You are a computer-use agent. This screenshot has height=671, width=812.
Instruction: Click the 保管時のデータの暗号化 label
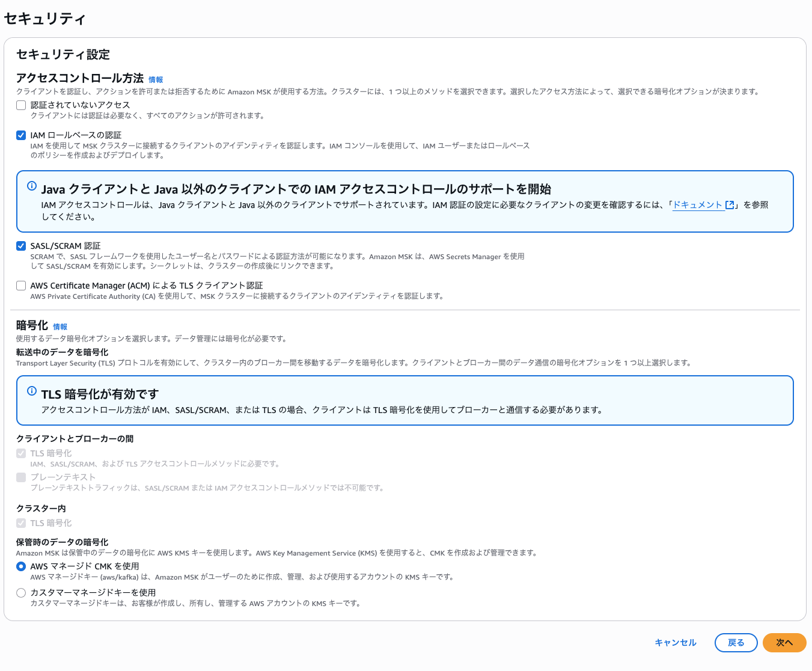[x=63, y=542]
